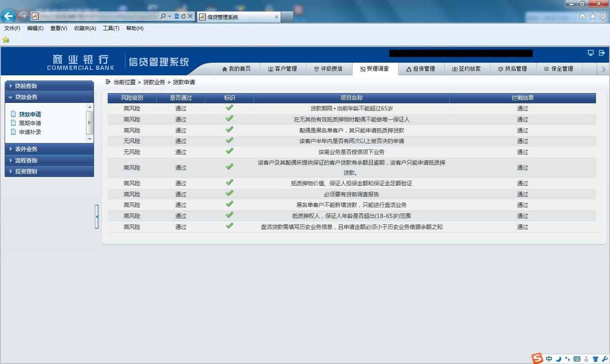This screenshot has width=610, height=364.
Task: Select row 黑名单客户不能新增贷款，只能进行盘活业务
Action: click(x=352, y=205)
